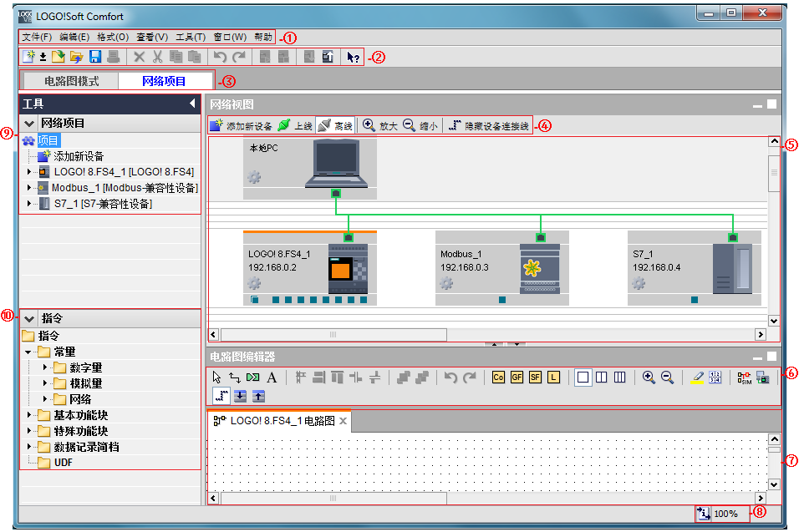
Task: Click the save (floppy disk) toolbar icon
Action: [x=94, y=57]
